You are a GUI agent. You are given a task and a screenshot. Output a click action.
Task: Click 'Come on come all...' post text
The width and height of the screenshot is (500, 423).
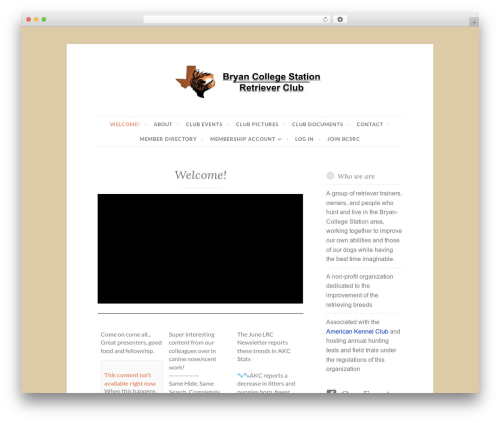pos(131,343)
